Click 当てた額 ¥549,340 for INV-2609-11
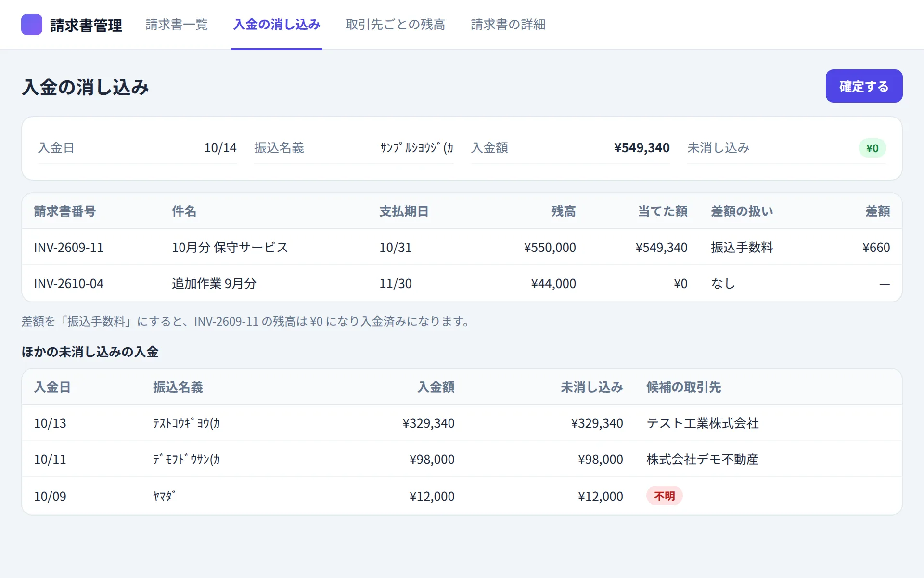Image resolution: width=924 pixels, height=578 pixels. click(661, 248)
